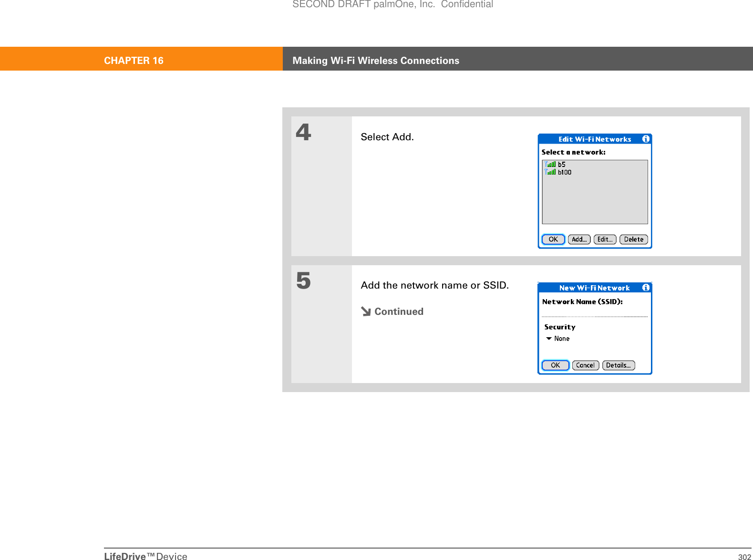This screenshot has height=560, width=753.
Task: Click the 'Network Name (SSID):' label
Action: (582, 301)
